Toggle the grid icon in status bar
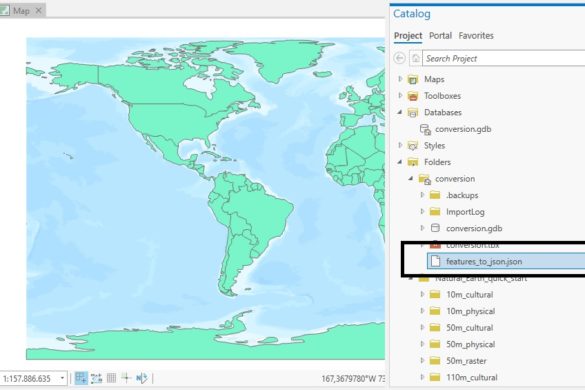Screen dimensions: 585x390 (x=111, y=378)
